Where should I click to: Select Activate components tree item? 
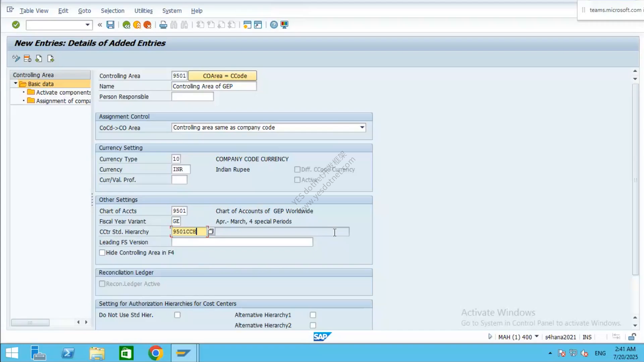pos(63,92)
